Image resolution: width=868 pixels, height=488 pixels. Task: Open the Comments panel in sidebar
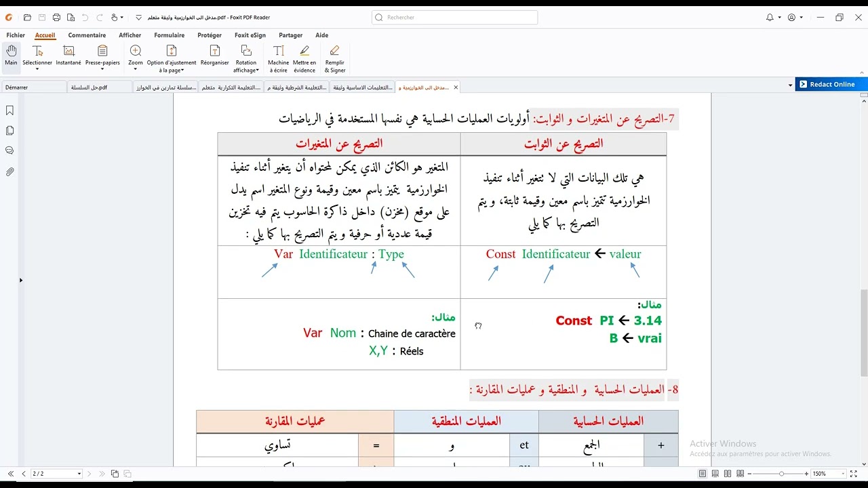click(x=9, y=151)
